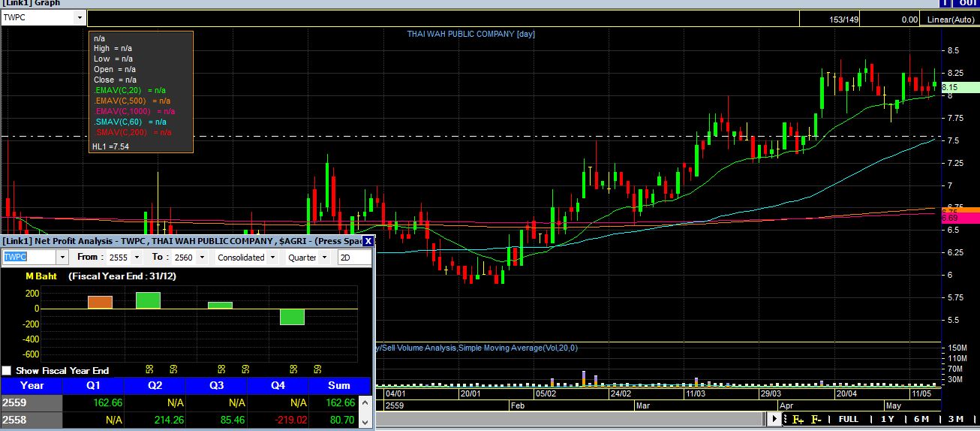Click the 2D chart mode field
The image size is (980, 431).
click(353, 258)
